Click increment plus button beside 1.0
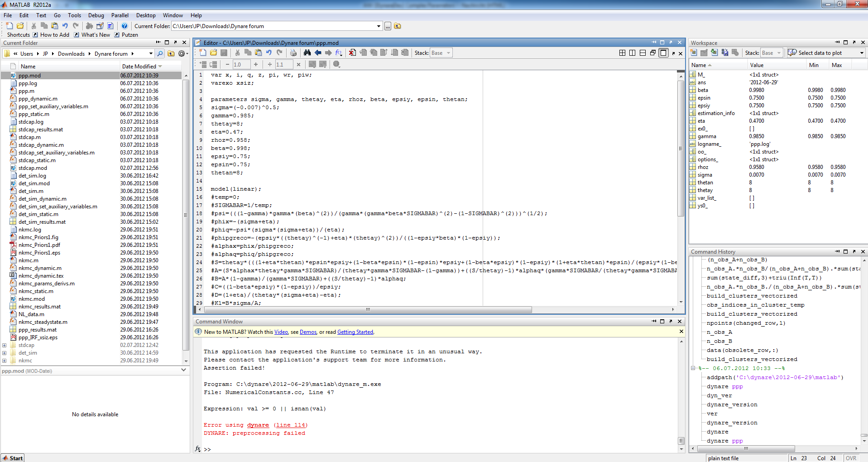Image resolution: width=868 pixels, height=462 pixels. (x=256, y=64)
